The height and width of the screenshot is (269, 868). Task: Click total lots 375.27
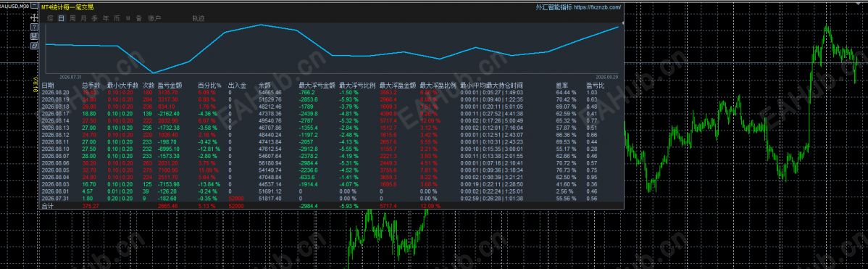click(91, 205)
